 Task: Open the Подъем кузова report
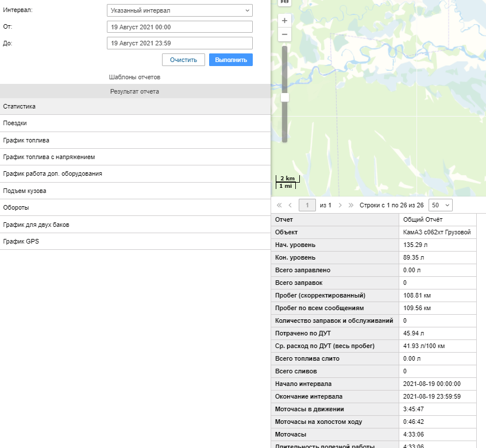[x=134, y=191]
